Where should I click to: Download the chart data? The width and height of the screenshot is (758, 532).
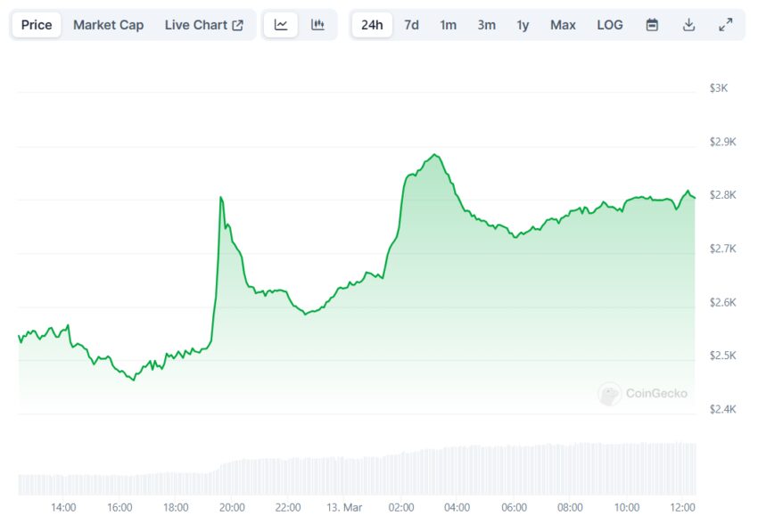(688, 25)
